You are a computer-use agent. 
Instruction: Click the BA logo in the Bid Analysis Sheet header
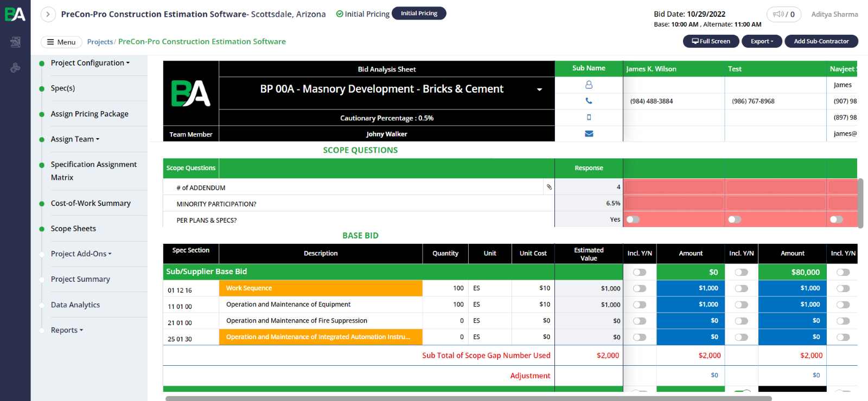click(x=191, y=93)
